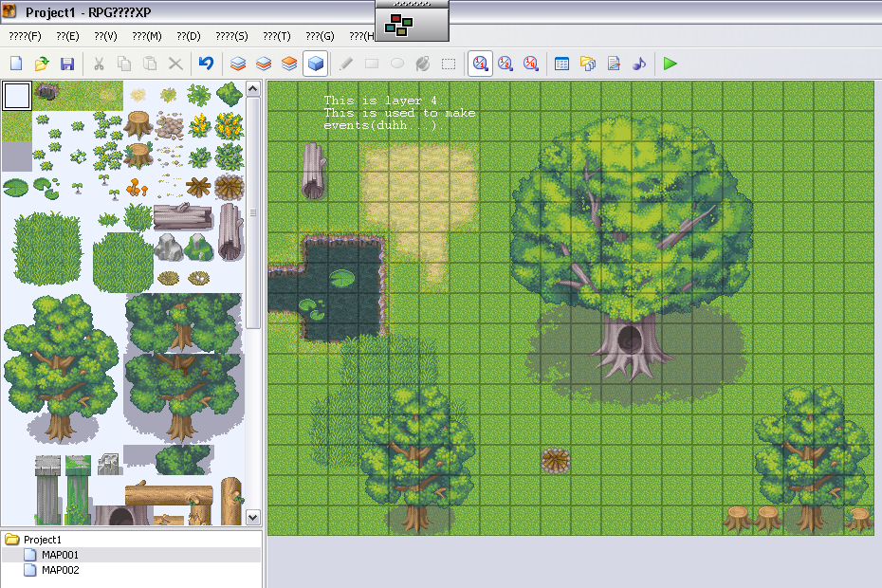Open the Database editor
882x588 pixels.
coord(561,64)
